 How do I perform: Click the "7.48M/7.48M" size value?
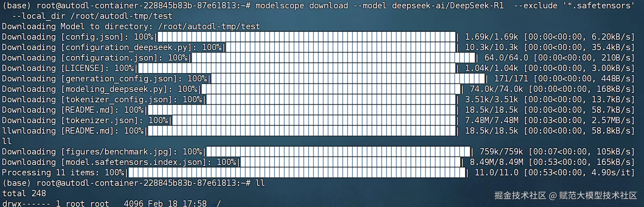(x=491, y=120)
